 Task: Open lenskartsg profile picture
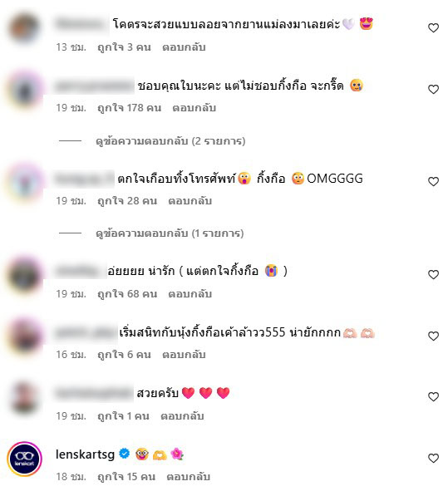pyautogui.click(x=25, y=459)
